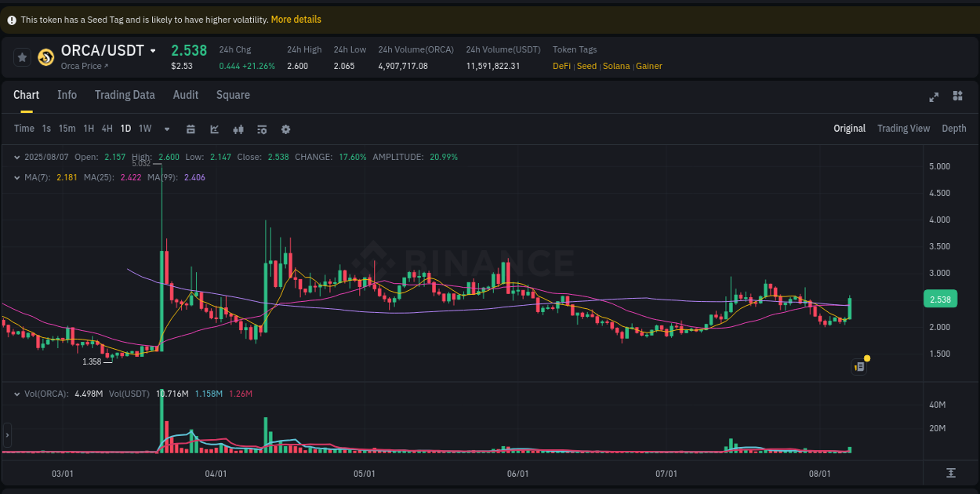Open the ORCA/USDT pair dropdown
Screen dimensions: 980x494
pos(154,49)
